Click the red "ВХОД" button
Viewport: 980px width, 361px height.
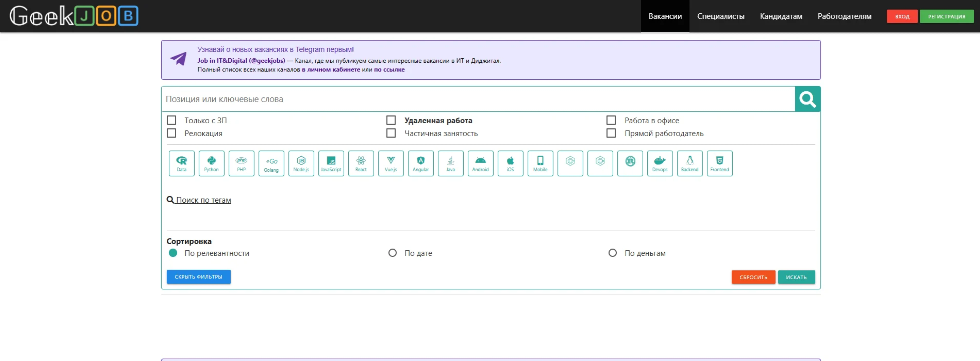902,16
